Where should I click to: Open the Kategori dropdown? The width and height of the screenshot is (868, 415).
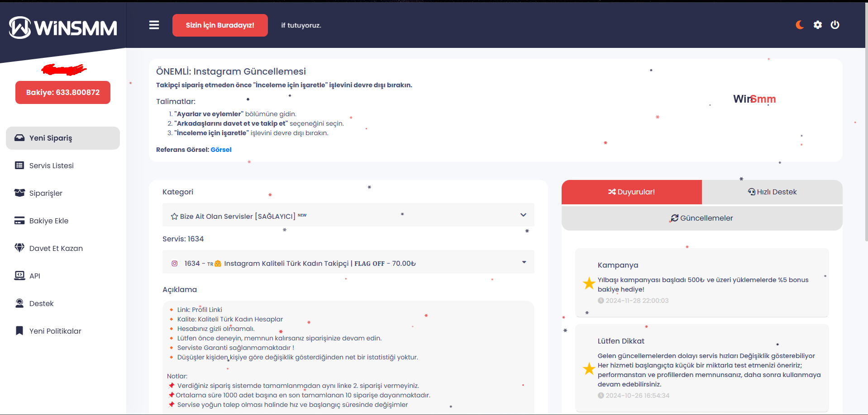[x=348, y=215]
